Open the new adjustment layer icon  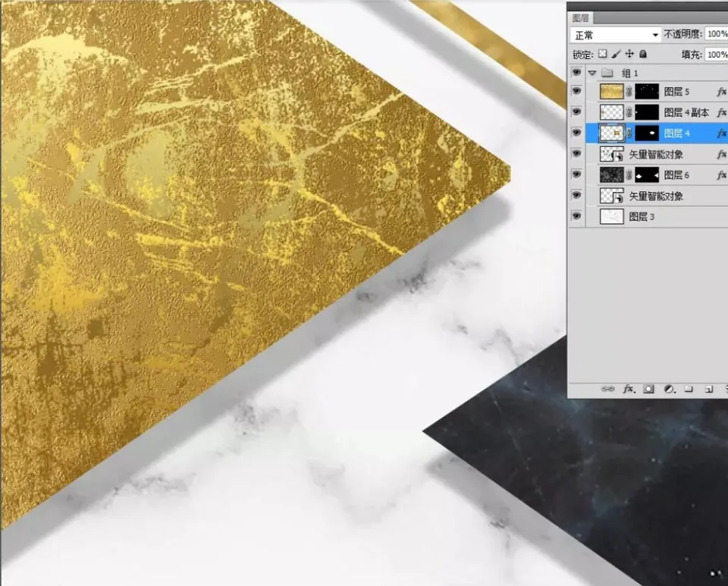pos(669,389)
